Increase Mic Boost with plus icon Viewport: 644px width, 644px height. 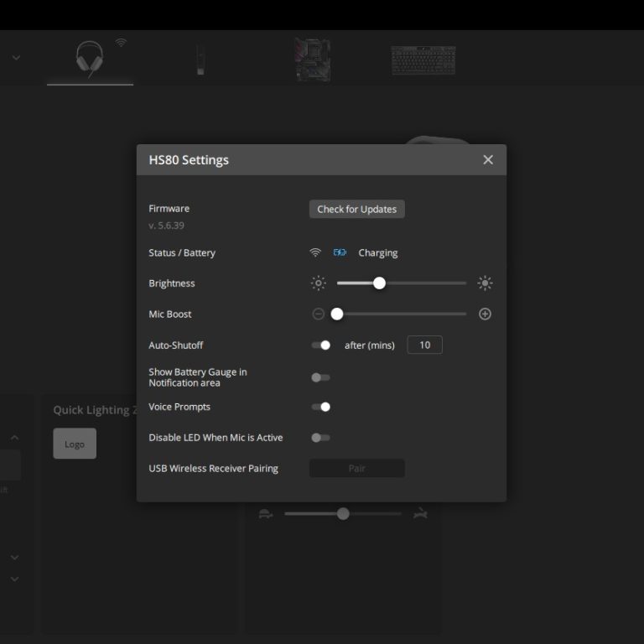[x=485, y=314]
